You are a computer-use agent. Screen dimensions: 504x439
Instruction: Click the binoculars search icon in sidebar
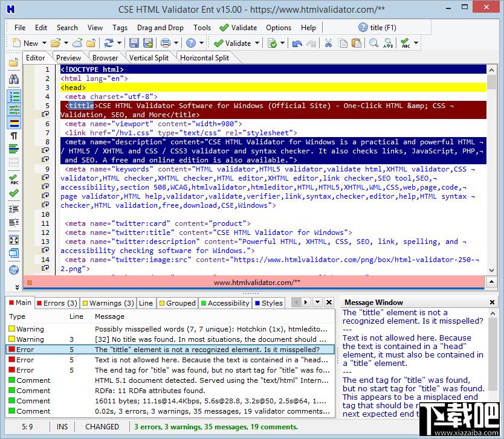[14, 79]
